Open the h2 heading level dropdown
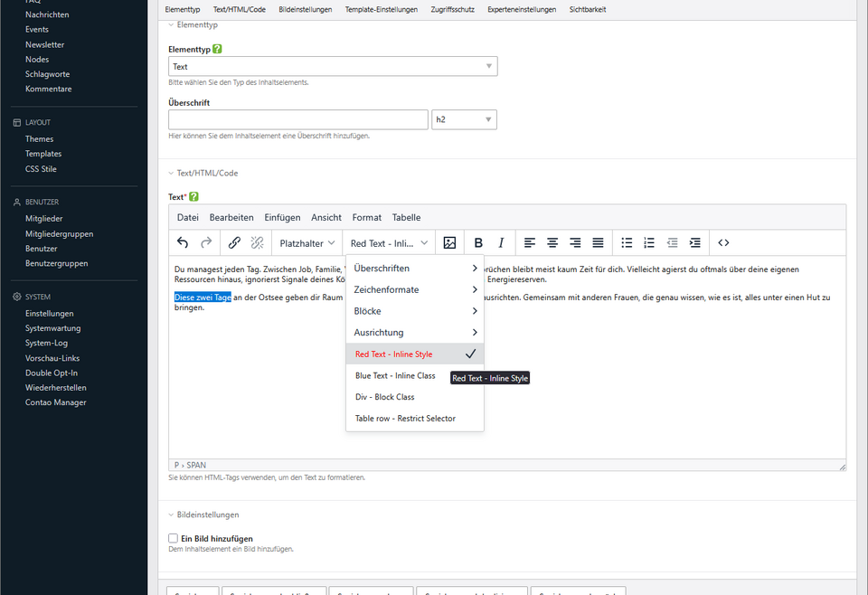The image size is (868, 595). [464, 119]
